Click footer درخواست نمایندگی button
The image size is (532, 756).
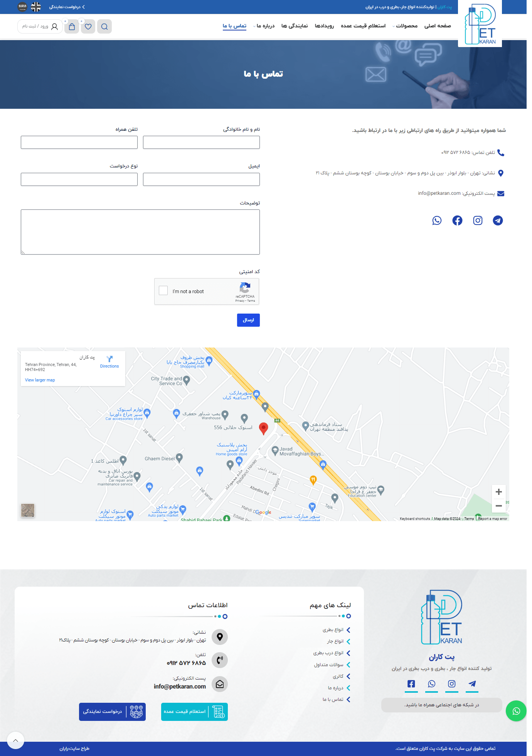pos(112,712)
